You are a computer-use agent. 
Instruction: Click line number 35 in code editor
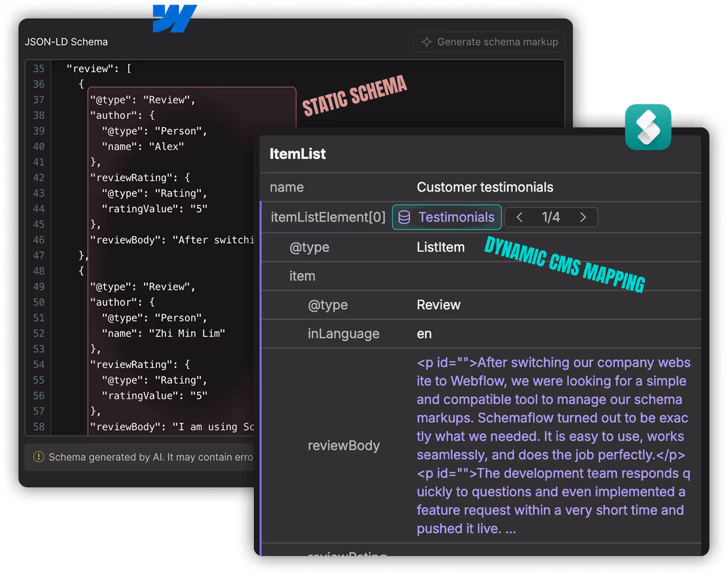(39, 69)
